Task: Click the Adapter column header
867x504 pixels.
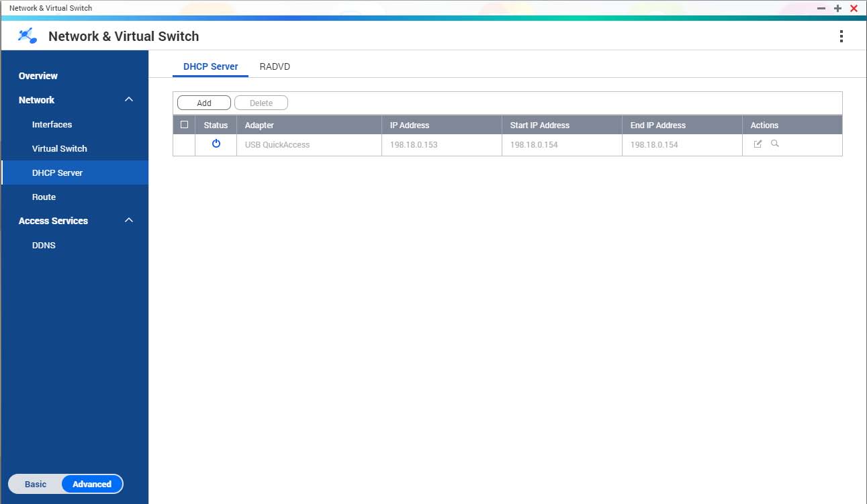Action: pos(309,125)
